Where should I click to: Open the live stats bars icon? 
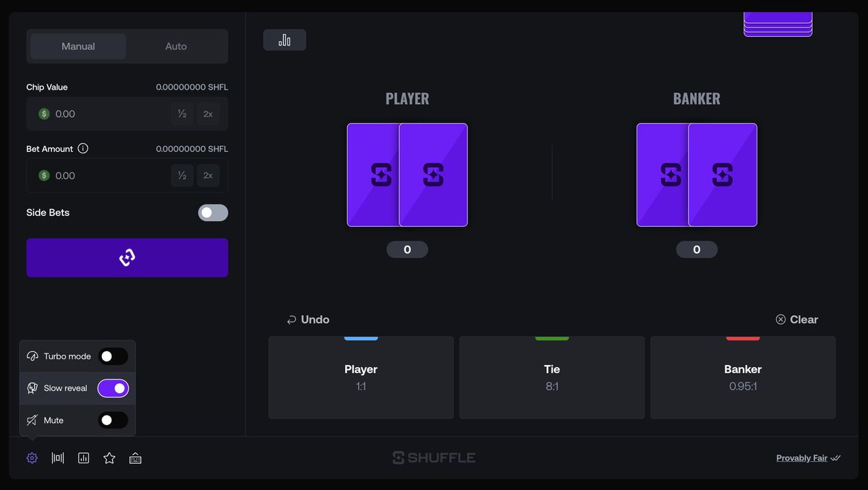click(58, 457)
